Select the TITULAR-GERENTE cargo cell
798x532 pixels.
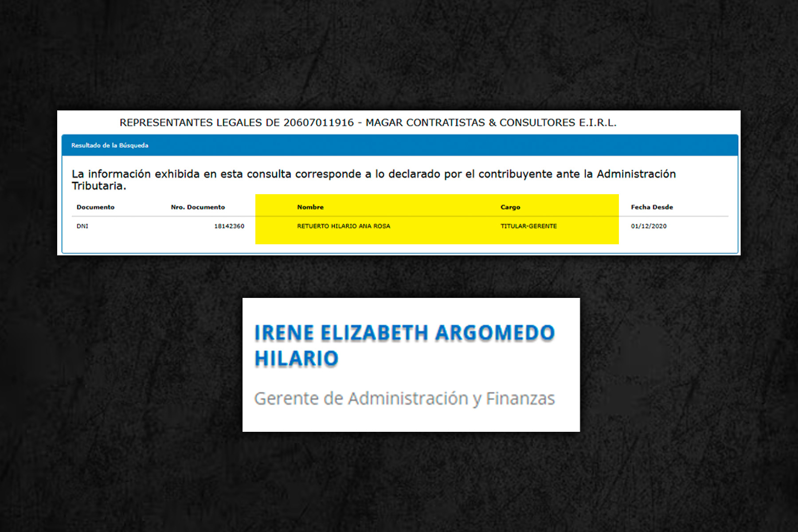coord(528,226)
